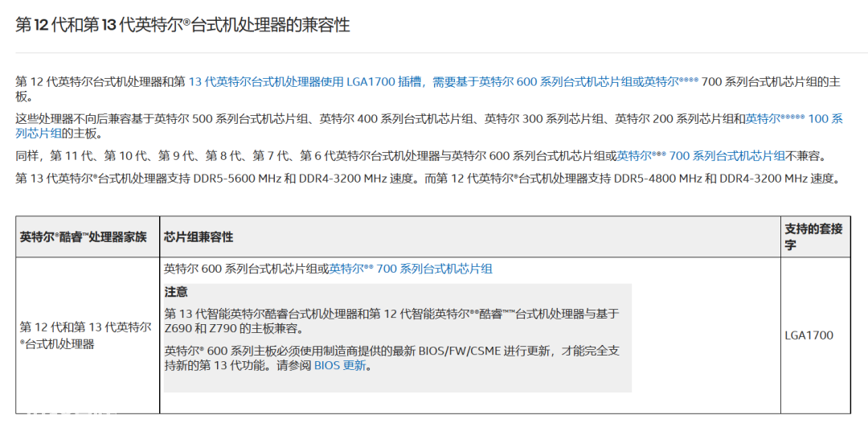Image resolution: width=868 pixels, height=444 pixels.
Task: Click the 注意 heading in the note box
Action: coord(176,292)
